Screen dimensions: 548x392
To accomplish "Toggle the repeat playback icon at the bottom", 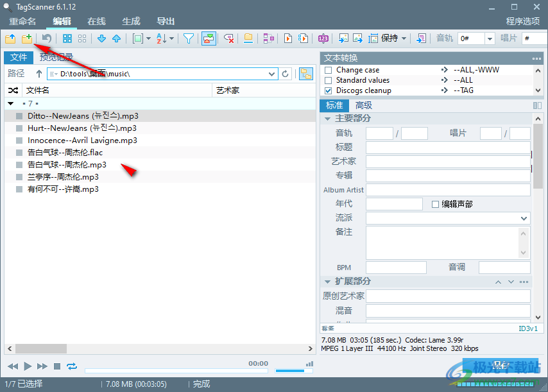I will coord(71,366).
